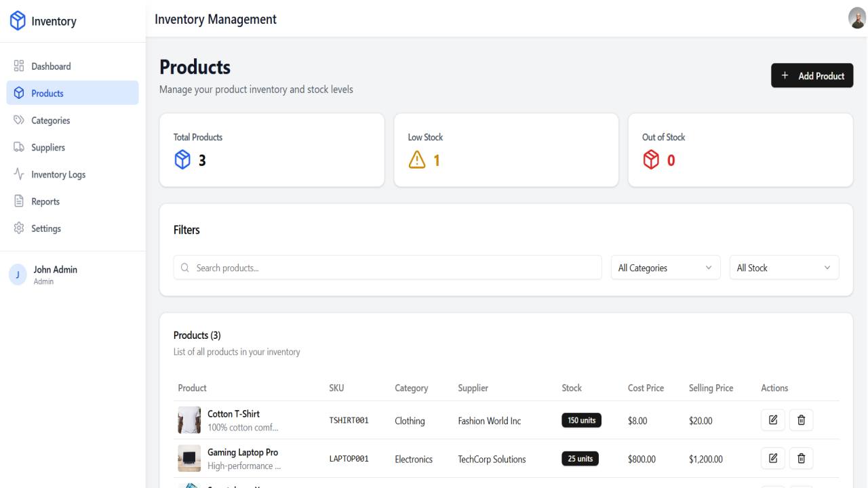Edit the Gaming Laptop Pro entry
The height and width of the screenshot is (488, 868).
773,459
